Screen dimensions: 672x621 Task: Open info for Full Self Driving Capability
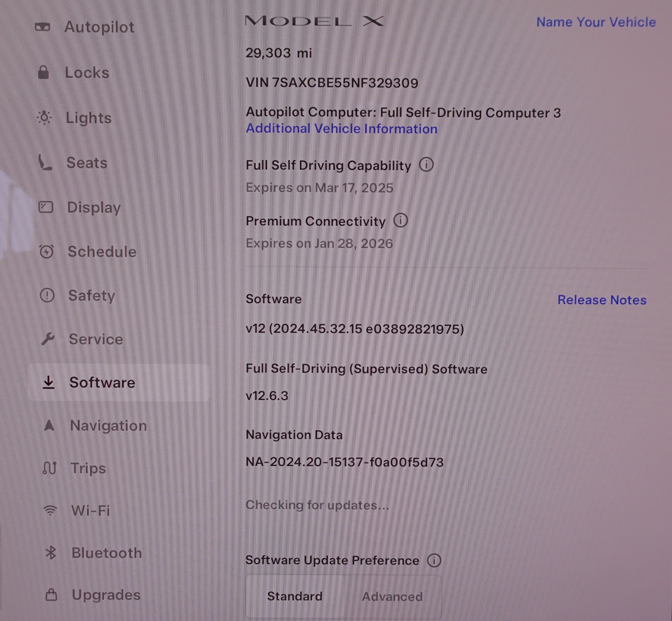[426, 164]
